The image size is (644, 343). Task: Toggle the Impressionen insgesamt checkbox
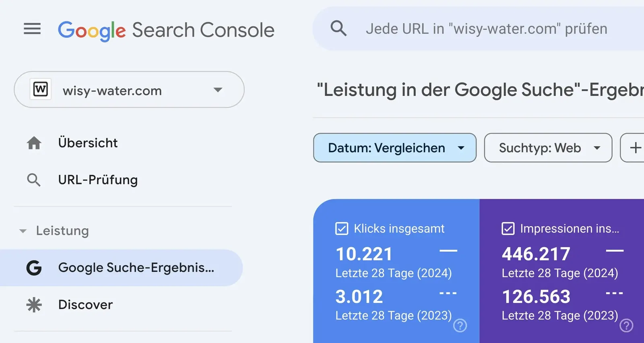tap(508, 229)
